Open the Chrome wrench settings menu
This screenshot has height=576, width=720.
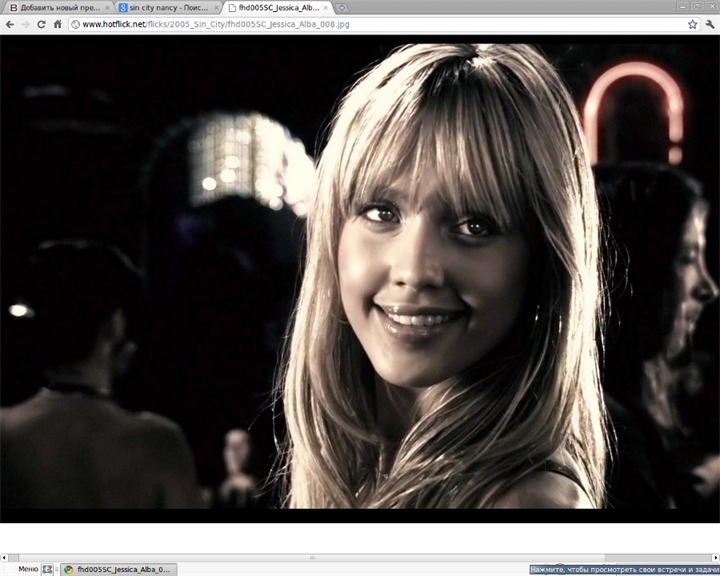(710, 24)
